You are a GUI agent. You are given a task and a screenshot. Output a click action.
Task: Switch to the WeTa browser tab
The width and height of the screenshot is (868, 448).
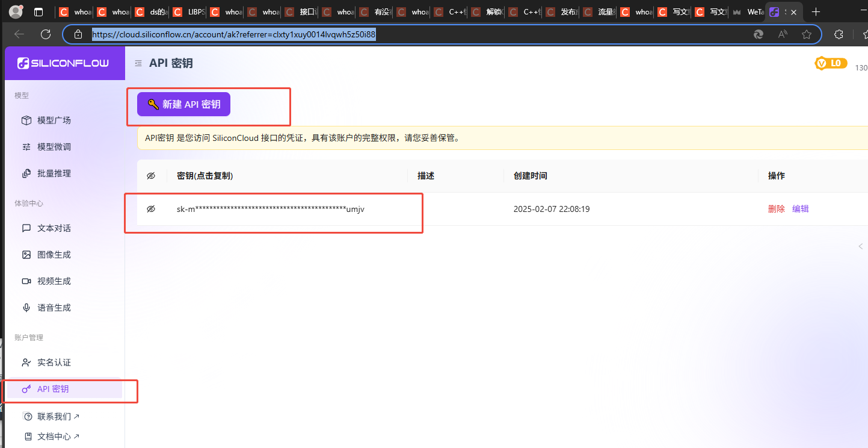[x=747, y=12]
